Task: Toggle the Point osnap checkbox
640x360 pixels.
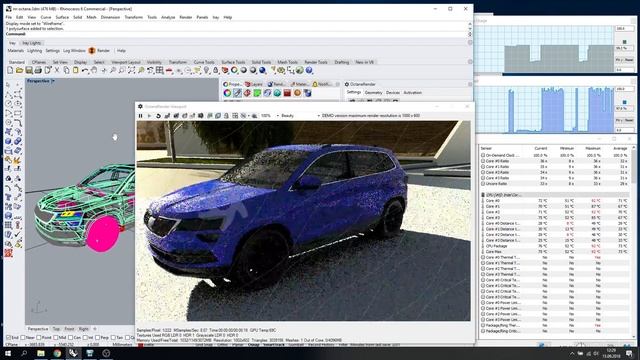Action: [39, 338]
